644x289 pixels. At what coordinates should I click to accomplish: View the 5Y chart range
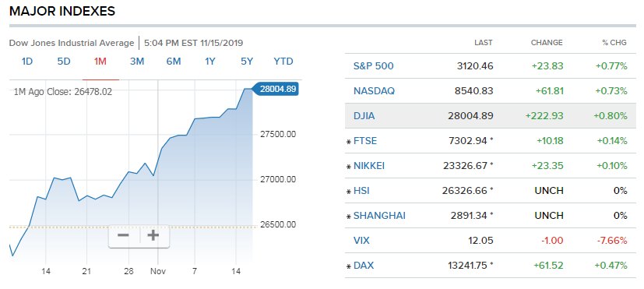pyautogui.click(x=246, y=62)
